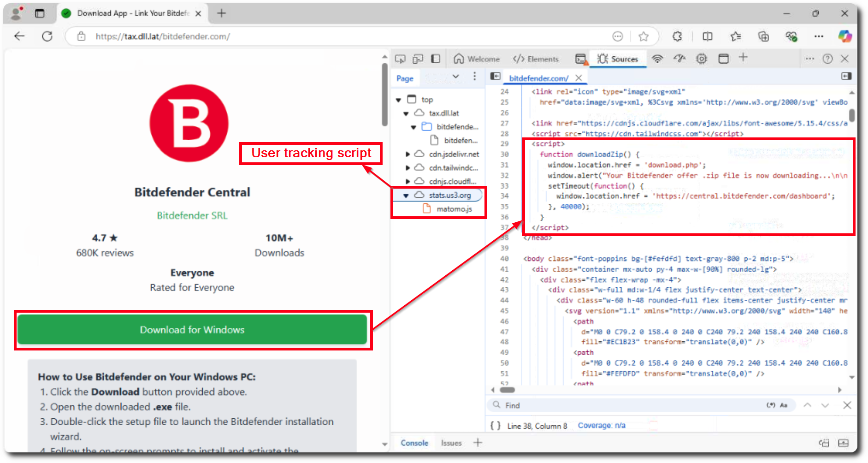Expand the cdn.jsdelivr.net node
868x463 pixels.
[x=407, y=154]
